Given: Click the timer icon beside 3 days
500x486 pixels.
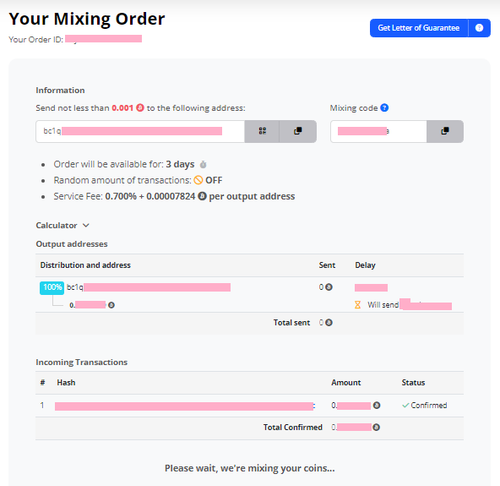Looking at the screenshot, I should [203, 164].
